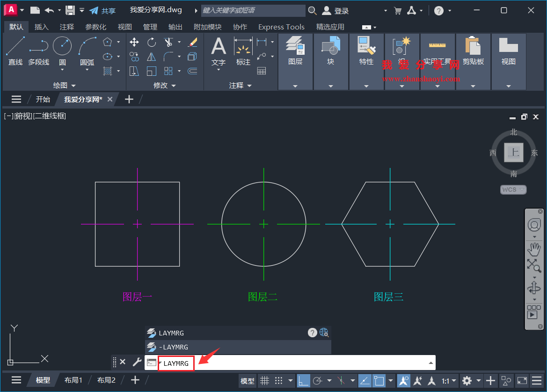Expand the Draw (绘图) panel dropdown
The image size is (547, 392).
65,86
